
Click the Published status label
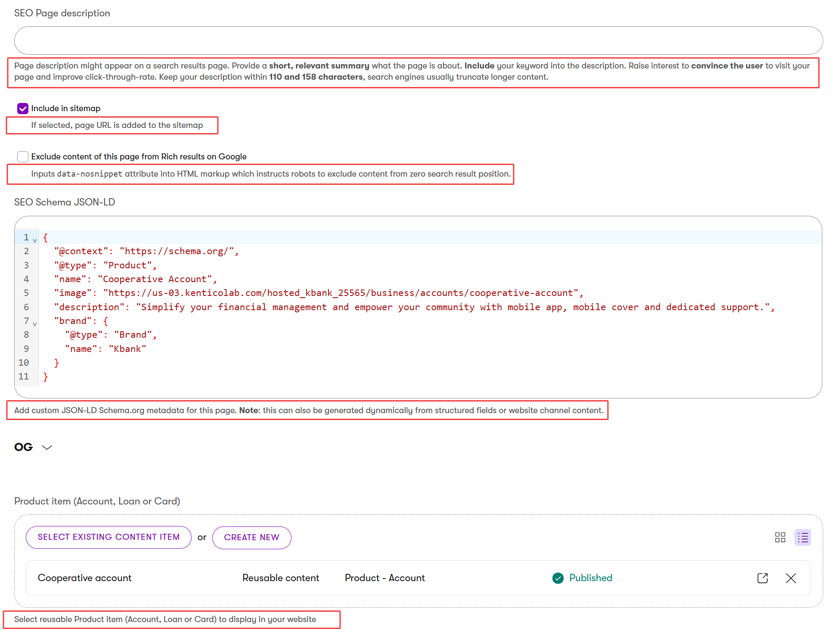590,578
